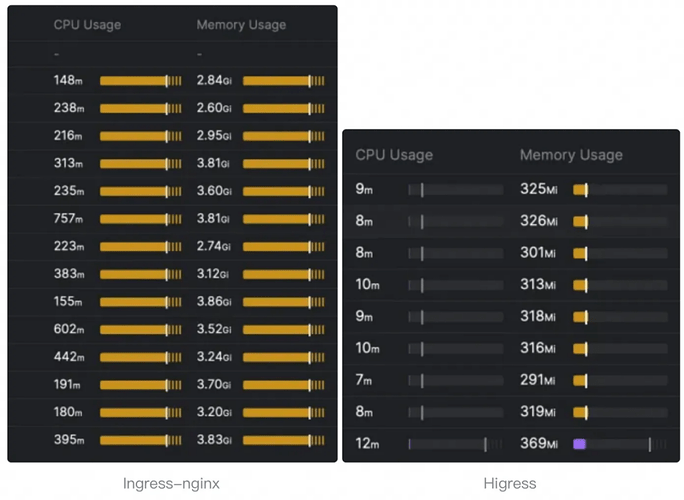Image resolution: width=684 pixels, height=500 pixels.
Task: Select the 395m CPU usage value
Action: [x=69, y=440]
